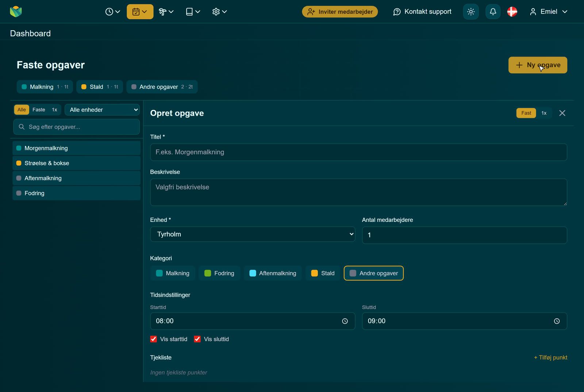
Task: Open the notebook menu in the header
Action: pyautogui.click(x=193, y=12)
